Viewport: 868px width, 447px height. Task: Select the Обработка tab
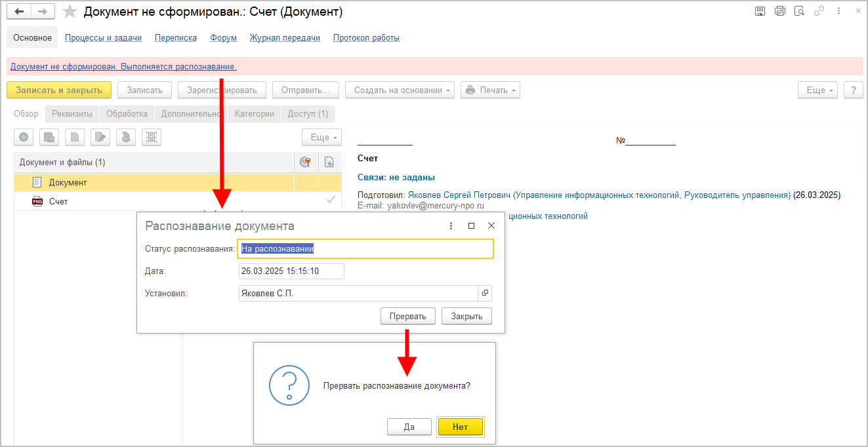tap(127, 113)
